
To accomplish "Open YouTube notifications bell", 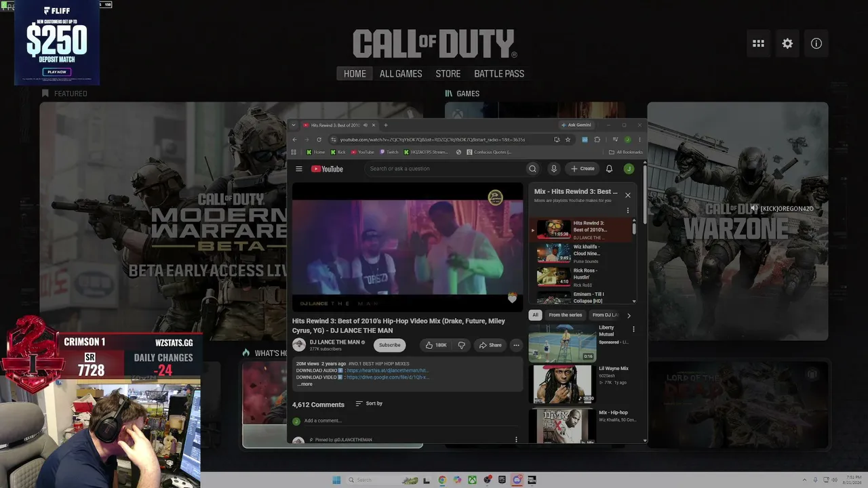I will [609, 169].
